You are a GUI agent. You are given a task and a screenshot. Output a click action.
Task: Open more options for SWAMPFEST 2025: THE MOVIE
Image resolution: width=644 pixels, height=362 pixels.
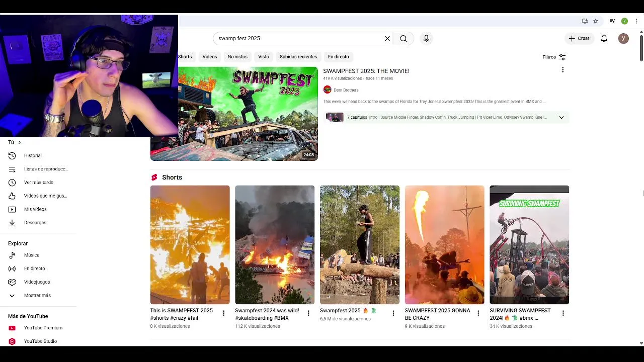pos(562,70)
